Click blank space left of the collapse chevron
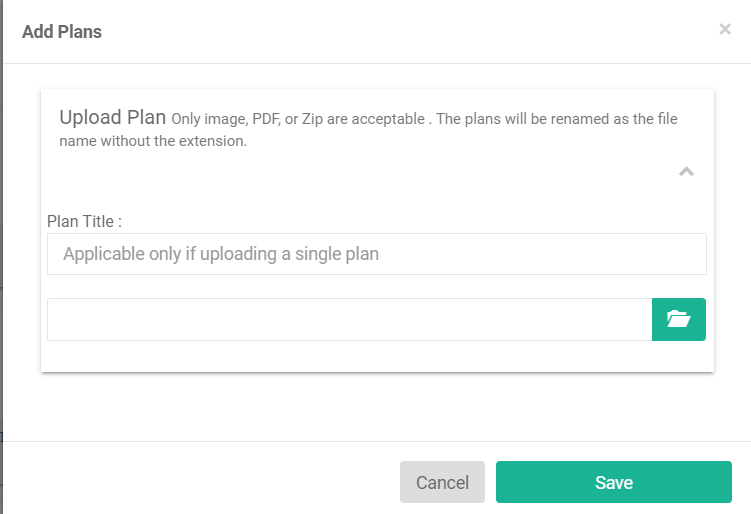751x514 pixels. 400,172
